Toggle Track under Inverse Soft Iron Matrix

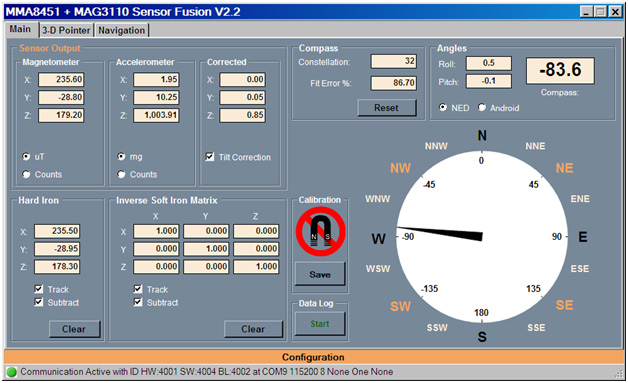click(138, 289)
